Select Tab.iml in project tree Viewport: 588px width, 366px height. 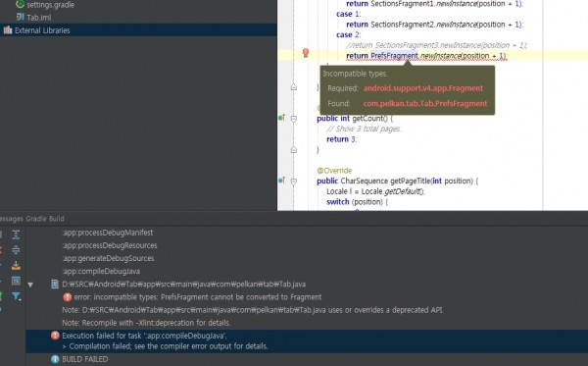click(x=39, y=18)
